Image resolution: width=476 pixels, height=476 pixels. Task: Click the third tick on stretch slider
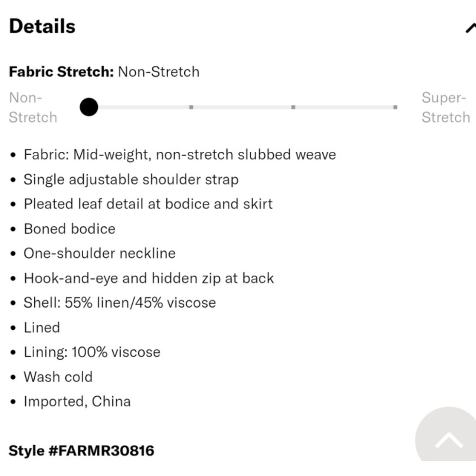293,107
